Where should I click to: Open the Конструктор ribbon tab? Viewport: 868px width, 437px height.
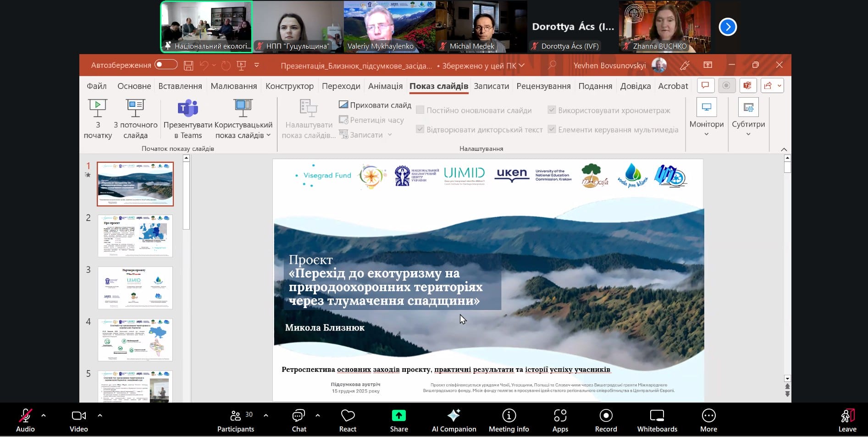click(x=289, y=86)
